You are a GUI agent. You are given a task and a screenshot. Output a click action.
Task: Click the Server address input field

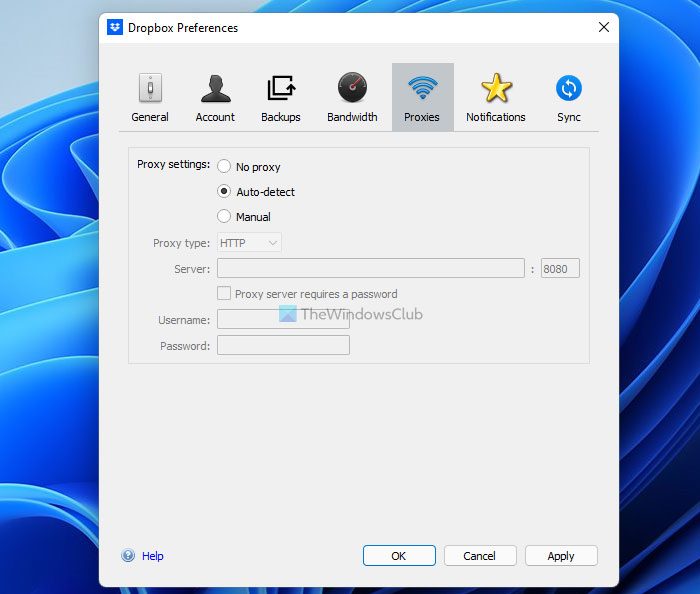tap(370, 269)
